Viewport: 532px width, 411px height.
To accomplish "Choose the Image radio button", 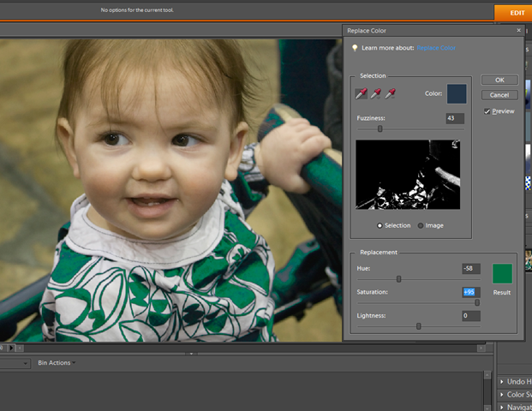I will point(421,225).
